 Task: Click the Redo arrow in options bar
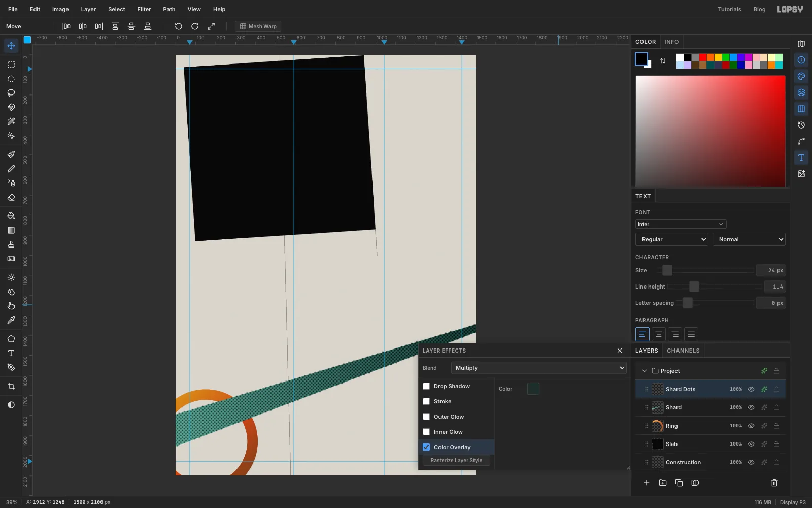click(x=195, y=26)
